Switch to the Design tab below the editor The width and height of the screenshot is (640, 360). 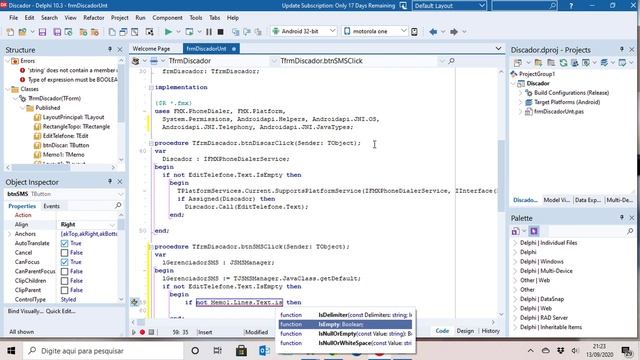click(x=465, y=331)
